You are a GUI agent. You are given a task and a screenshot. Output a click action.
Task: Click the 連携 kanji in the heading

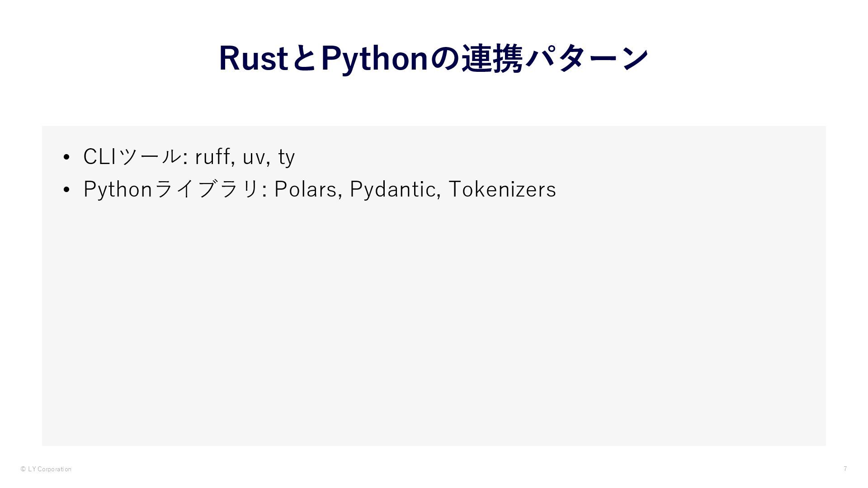click(x=492, y=59)
